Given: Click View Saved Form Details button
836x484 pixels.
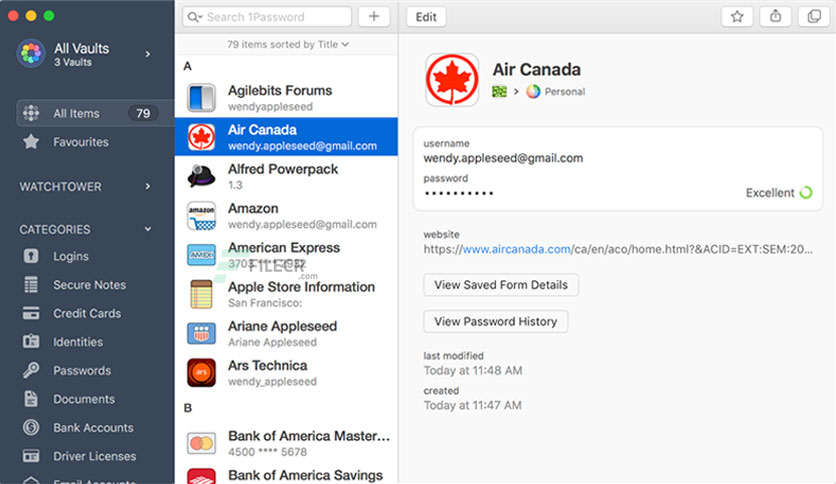Looking at the screenshot, I should tap(501, 285).
